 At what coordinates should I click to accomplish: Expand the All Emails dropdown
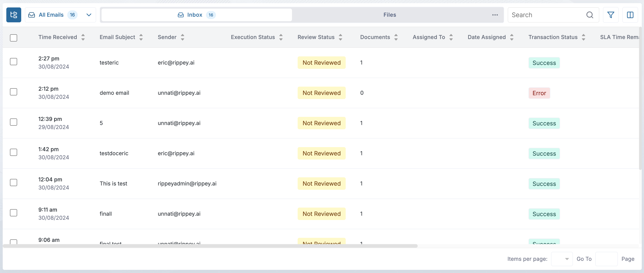pos(88,15)
